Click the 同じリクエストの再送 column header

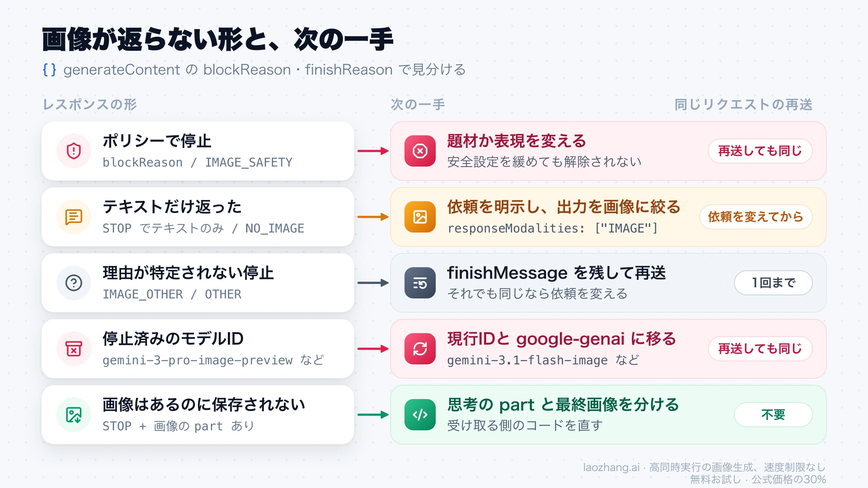click(743, 105)
